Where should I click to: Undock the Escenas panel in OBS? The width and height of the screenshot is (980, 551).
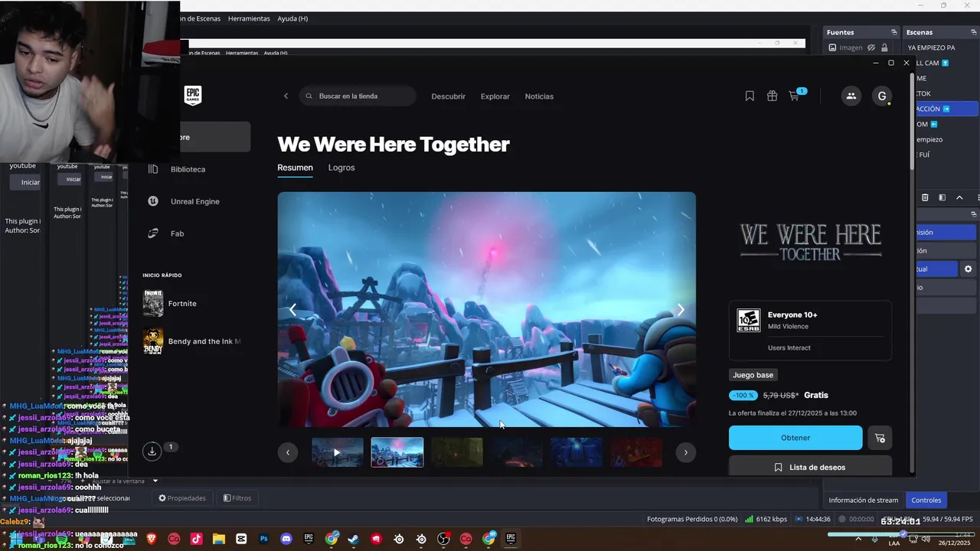point(974,32)
